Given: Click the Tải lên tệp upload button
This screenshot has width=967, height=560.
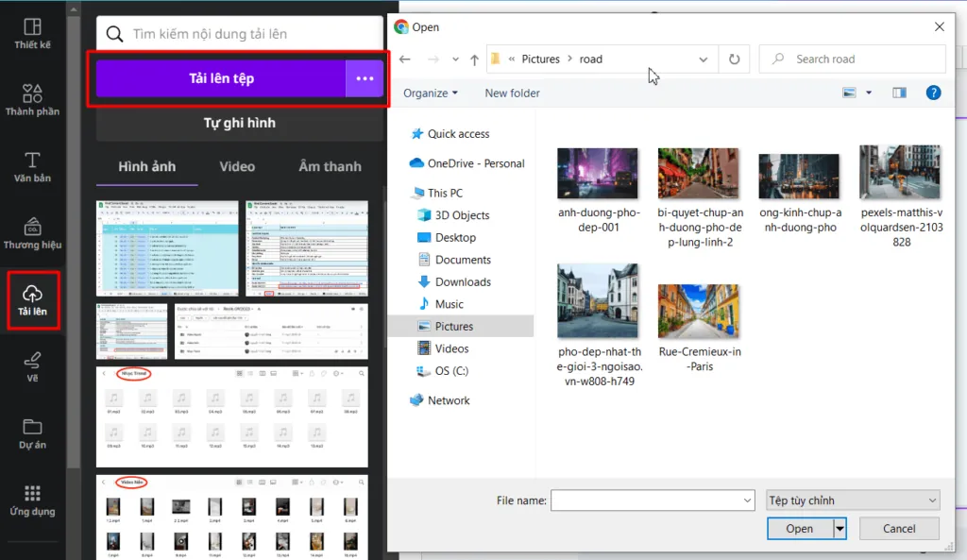Looking at the screenshot, I should [x=221, y=78].
